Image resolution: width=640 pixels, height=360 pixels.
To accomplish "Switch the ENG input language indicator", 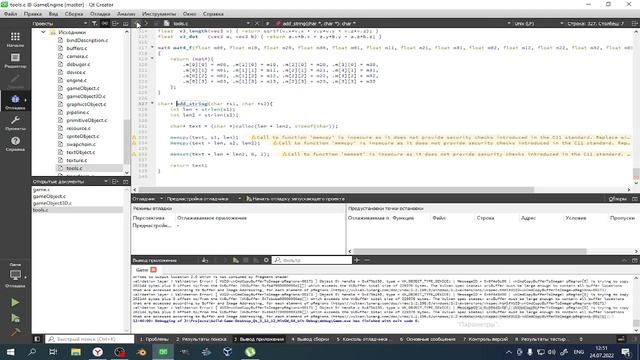I will (x=578, y=352).
